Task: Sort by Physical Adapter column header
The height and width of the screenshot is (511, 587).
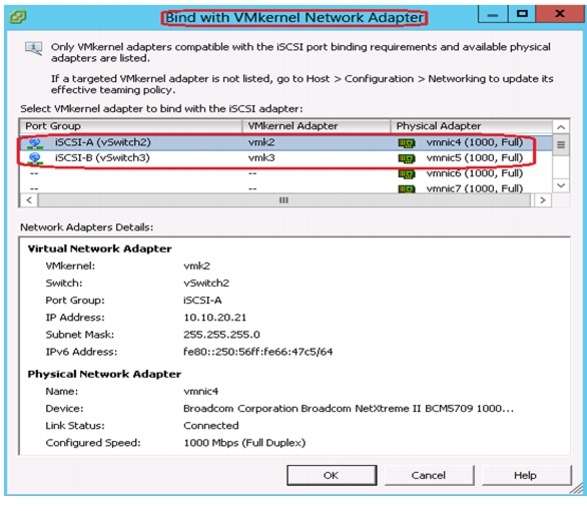Action: (471, 126)
